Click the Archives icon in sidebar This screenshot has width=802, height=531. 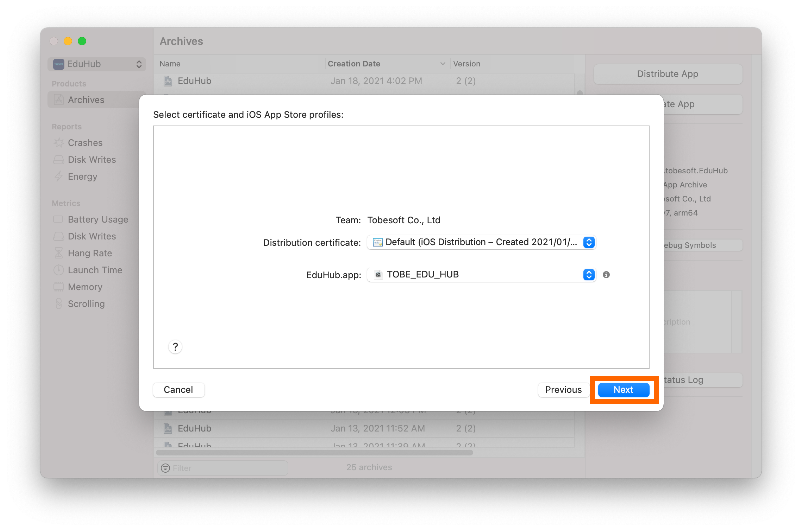[x=59, y=100]
